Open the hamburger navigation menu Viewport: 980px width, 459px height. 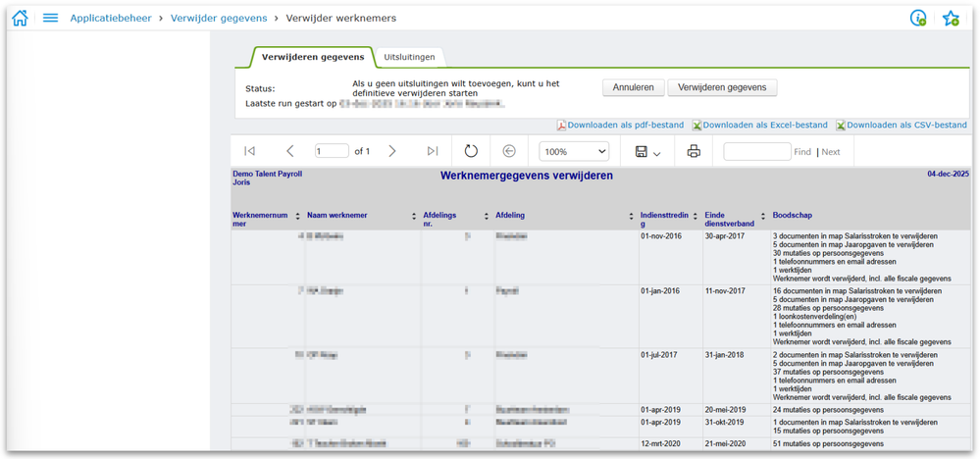50,18
